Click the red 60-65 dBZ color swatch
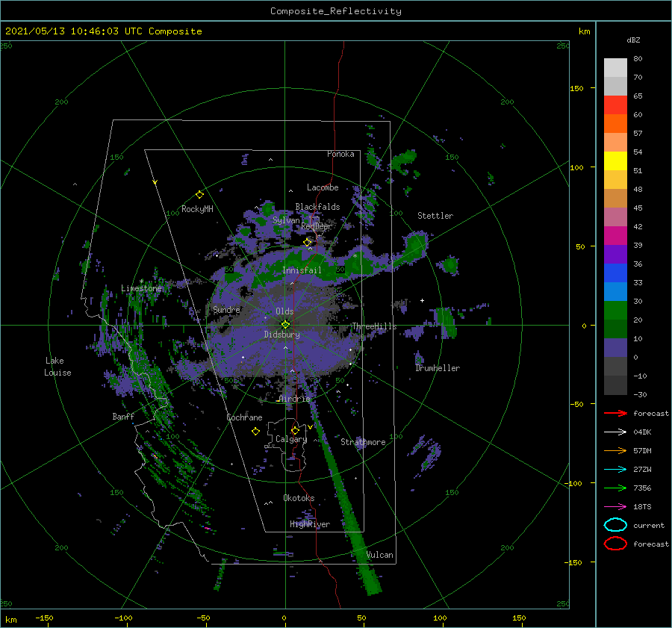Screen dimensions: 672x628 [x=615, y=105]
